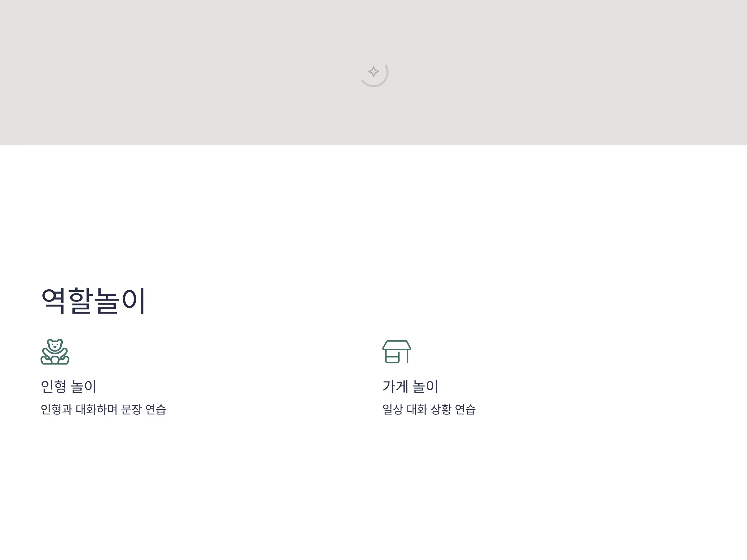Select the shop icon's awning roof
This screenshot has width=747, height=560.
point(397,345)
